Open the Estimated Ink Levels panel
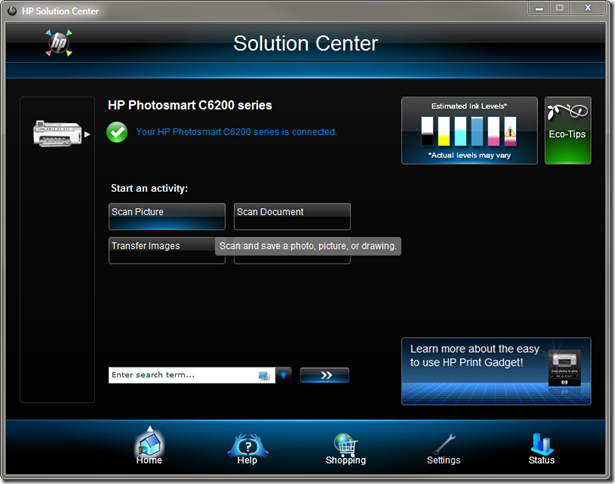Screen dimensions: 615x484 (x=469, y=131)
